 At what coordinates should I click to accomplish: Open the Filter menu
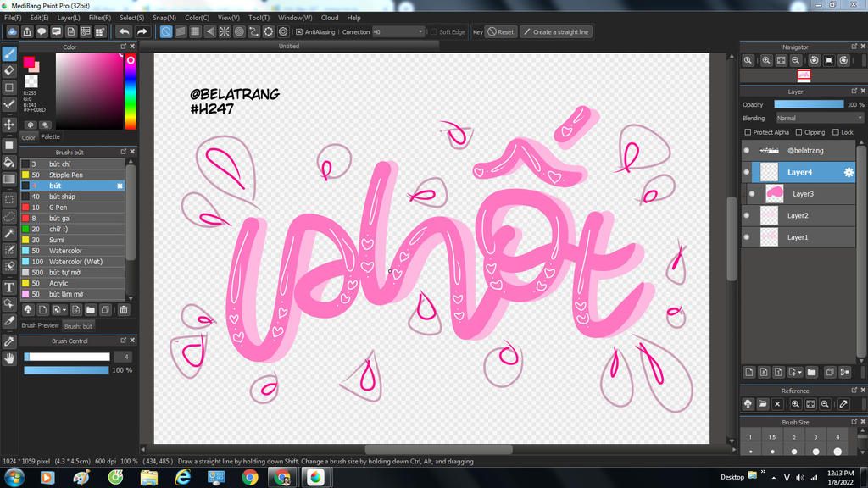click(x=100, y=18)
